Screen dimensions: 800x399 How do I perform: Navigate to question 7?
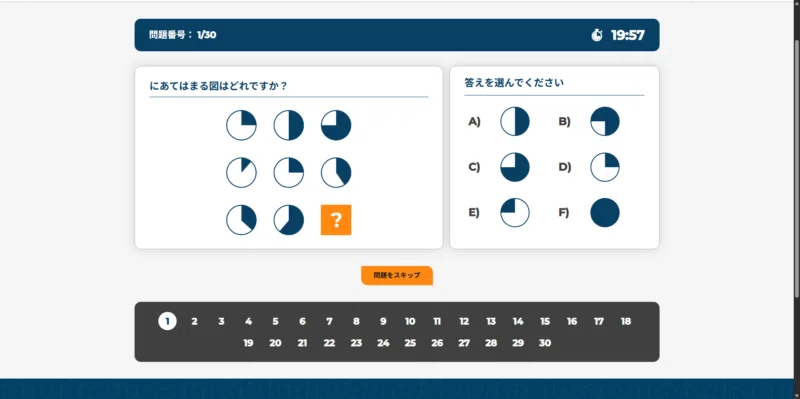[330, 321]
